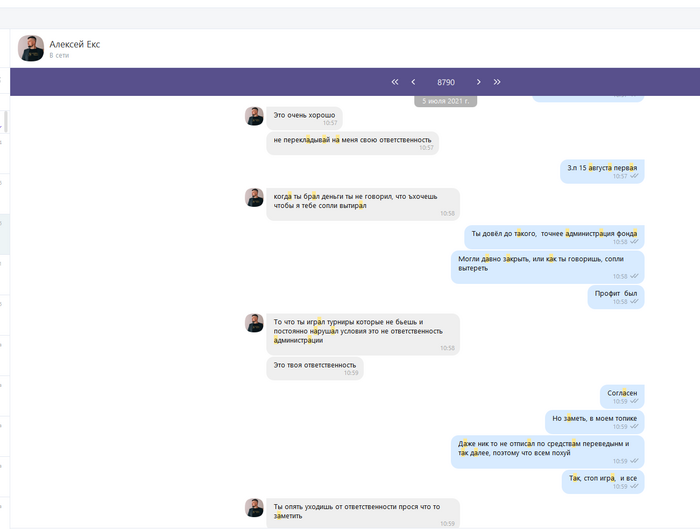This screenshot has height=529, width=700.
Task: Jump to first message with double-left arrows
Action: 395,82
